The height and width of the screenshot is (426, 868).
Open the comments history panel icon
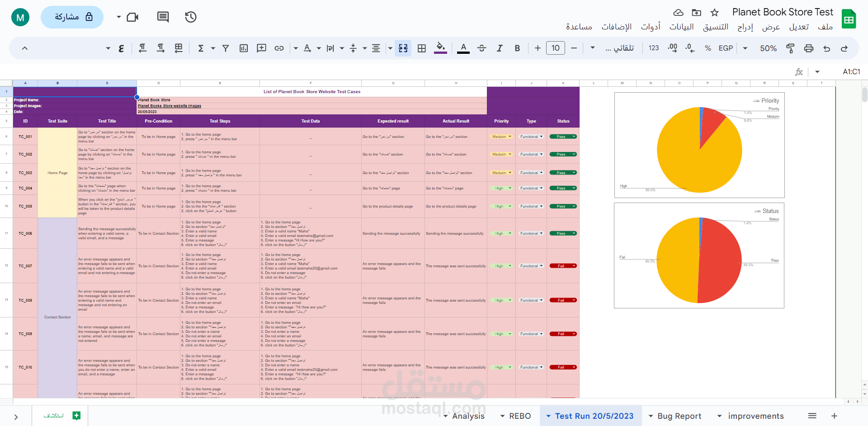[x=163, y=17]
